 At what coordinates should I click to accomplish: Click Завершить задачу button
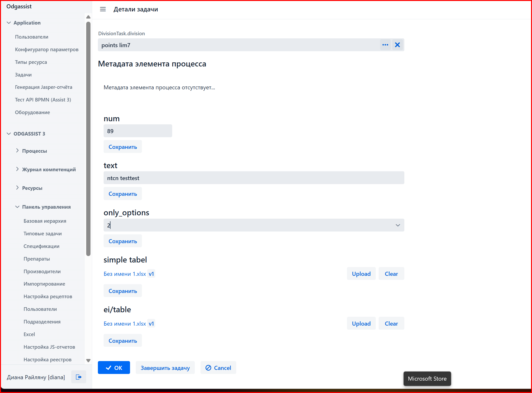165,368
